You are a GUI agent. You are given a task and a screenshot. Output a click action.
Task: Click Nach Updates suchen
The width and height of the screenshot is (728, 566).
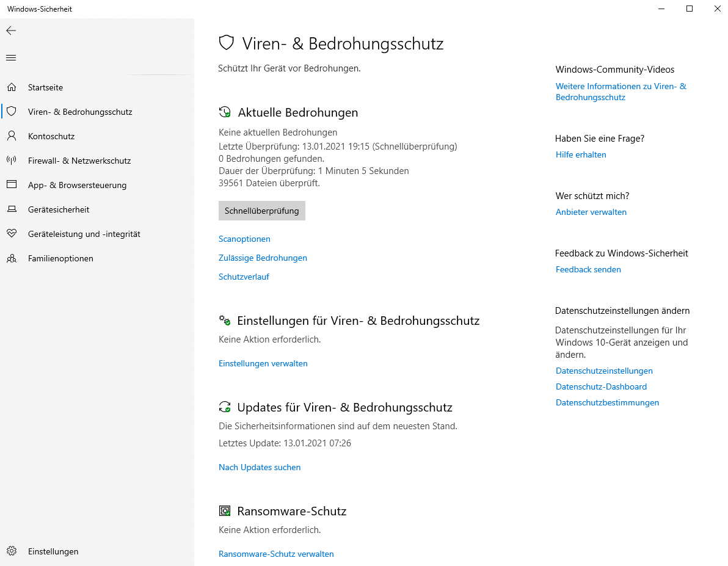[x=260, y=467]
